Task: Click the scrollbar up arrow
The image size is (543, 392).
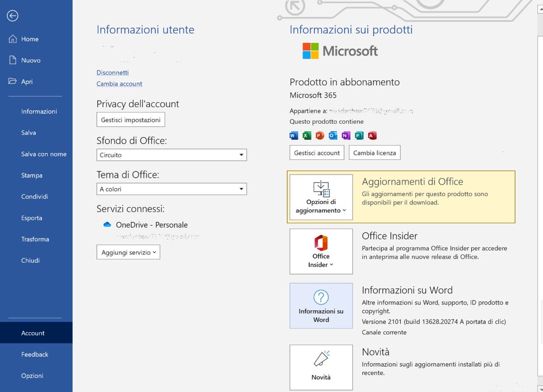Action: [x=540, y=9]
